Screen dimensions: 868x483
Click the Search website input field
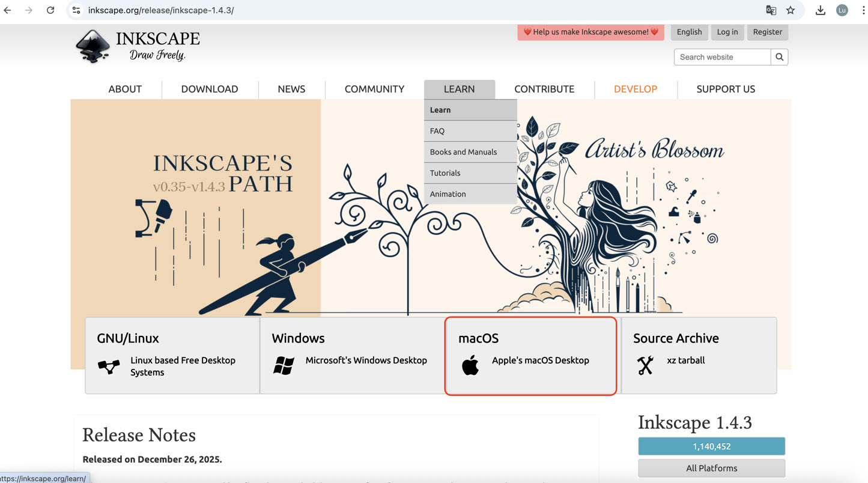(x=721, y=56)
